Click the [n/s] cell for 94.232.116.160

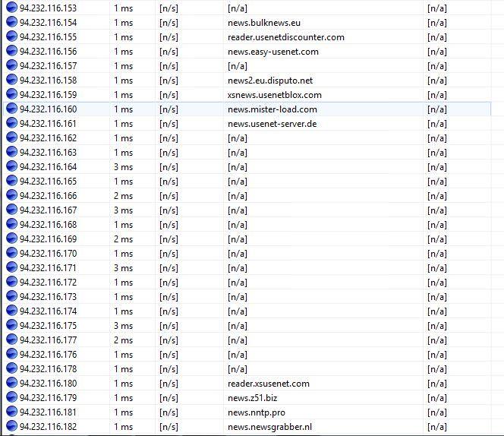pos(169,109)
